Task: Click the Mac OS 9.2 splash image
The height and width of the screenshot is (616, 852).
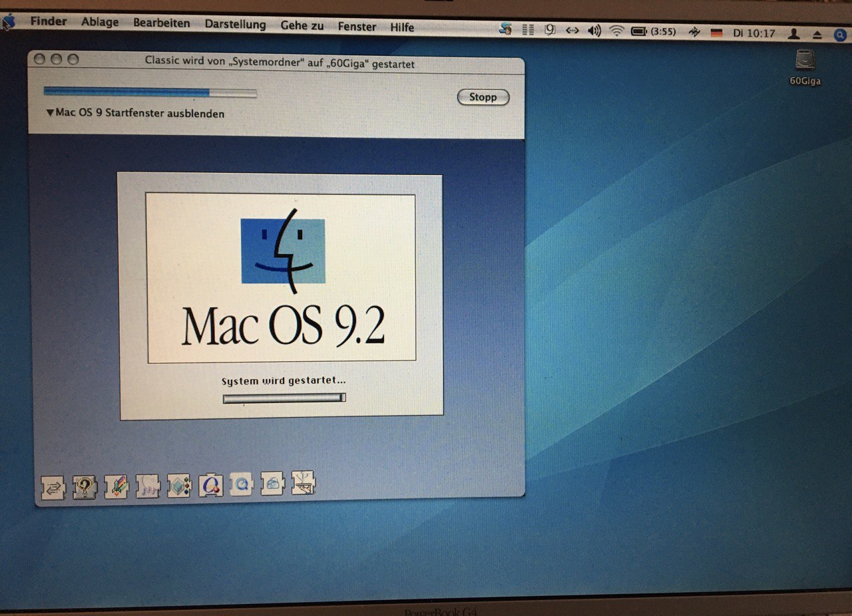Action: [281, 278]
